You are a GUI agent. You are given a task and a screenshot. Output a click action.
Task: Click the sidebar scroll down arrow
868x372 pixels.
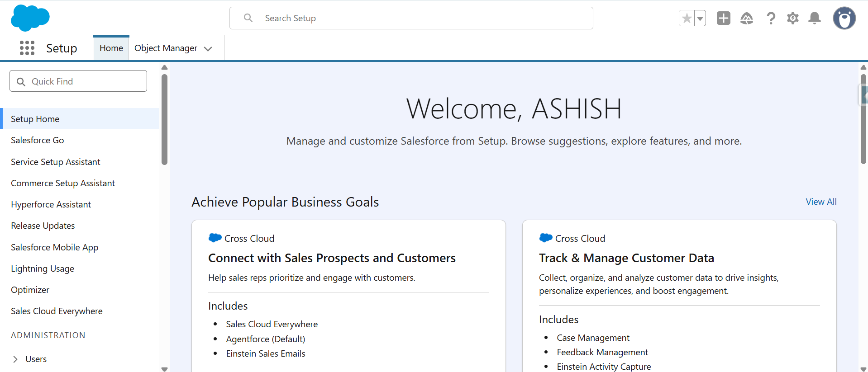[x=164, y=369]
